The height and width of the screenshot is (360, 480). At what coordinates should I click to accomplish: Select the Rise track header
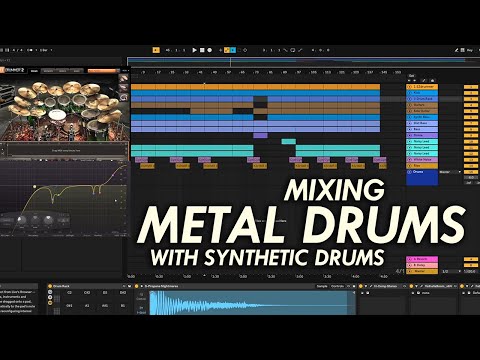pyautogui.click(x=422, y=165)
